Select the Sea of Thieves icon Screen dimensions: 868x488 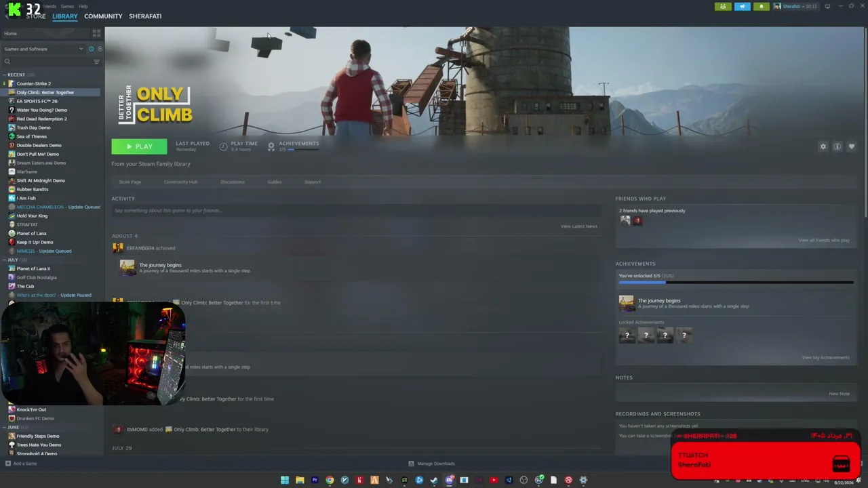coord(12,136)
